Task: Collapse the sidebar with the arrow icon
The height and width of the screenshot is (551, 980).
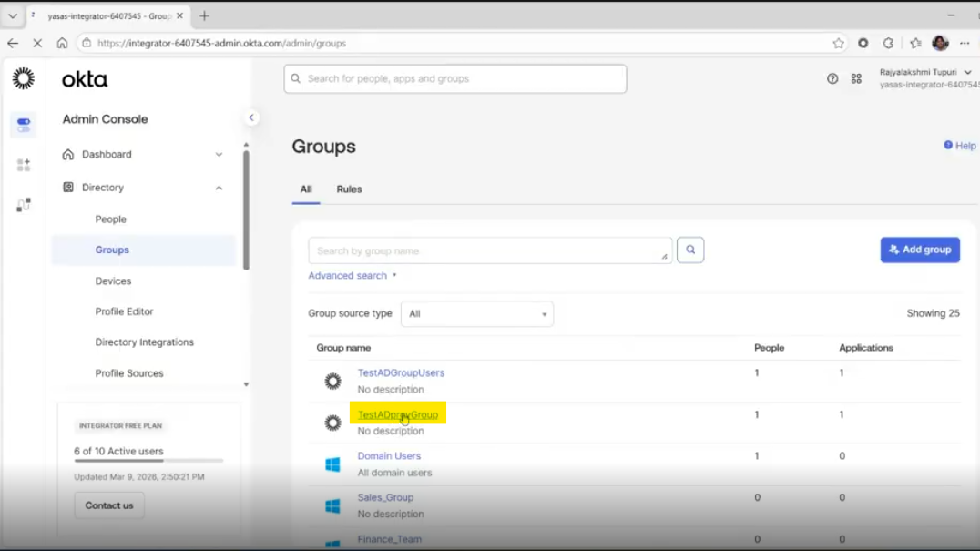Action: click(251, 117)
